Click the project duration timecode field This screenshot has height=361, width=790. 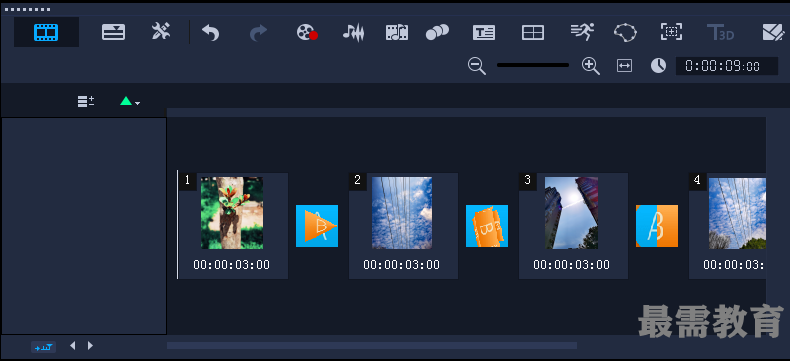pyautogui.click(x=727, y=66)
